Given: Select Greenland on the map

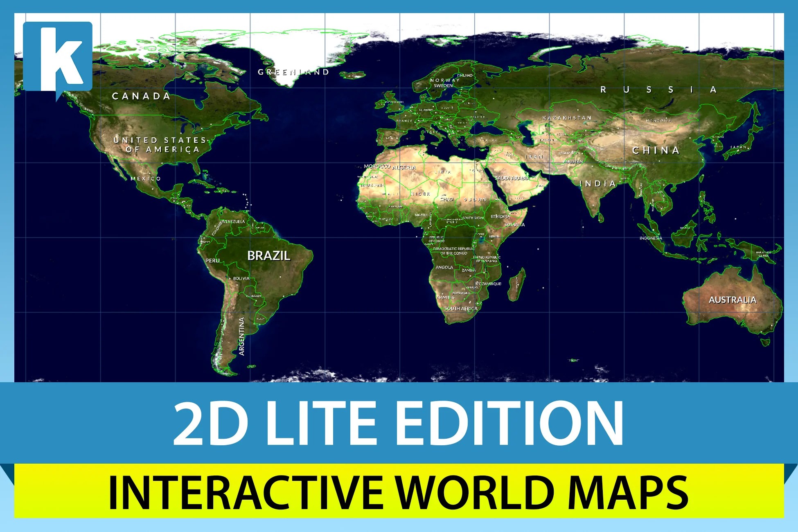Looking at the screenshot, I should tap(293, 72).
